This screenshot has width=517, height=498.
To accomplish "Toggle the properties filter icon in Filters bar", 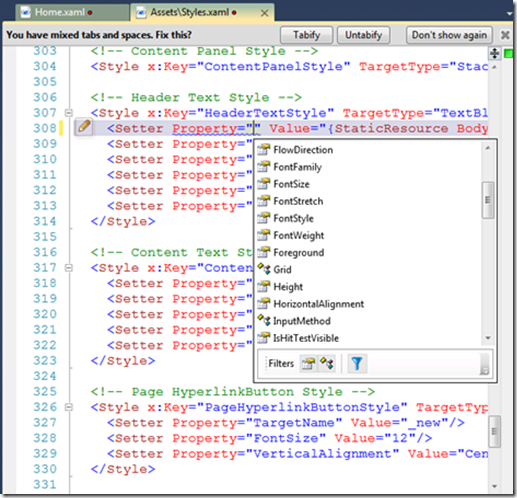I will pyautogui.click(x=308, y=364).
